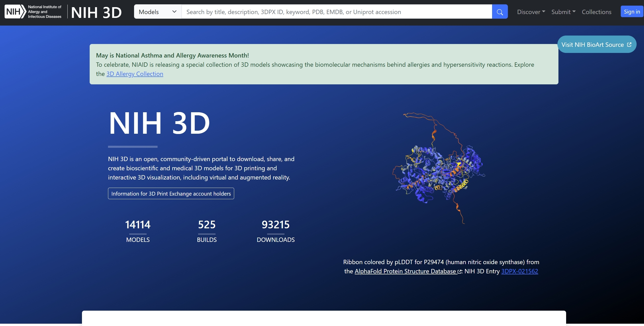Open the Collections page

point(597,12)
